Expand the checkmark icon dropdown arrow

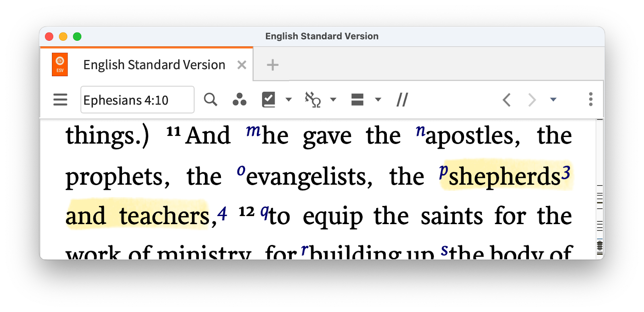tap(289, 100)
